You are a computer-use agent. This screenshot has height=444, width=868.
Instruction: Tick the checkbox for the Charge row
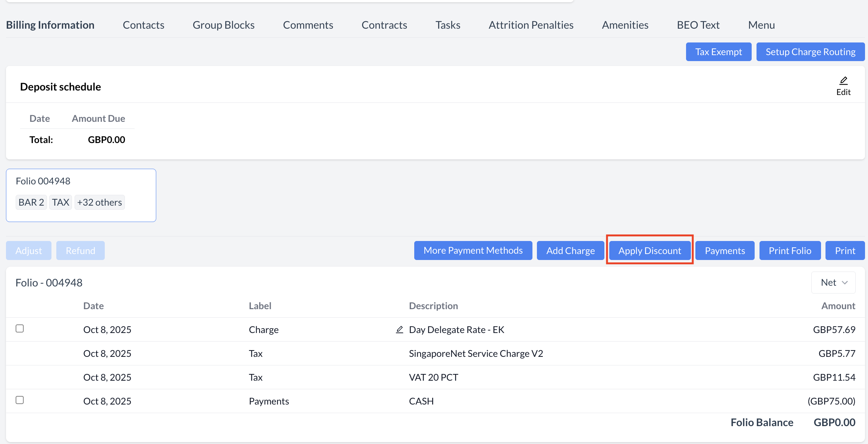[20, 329]
